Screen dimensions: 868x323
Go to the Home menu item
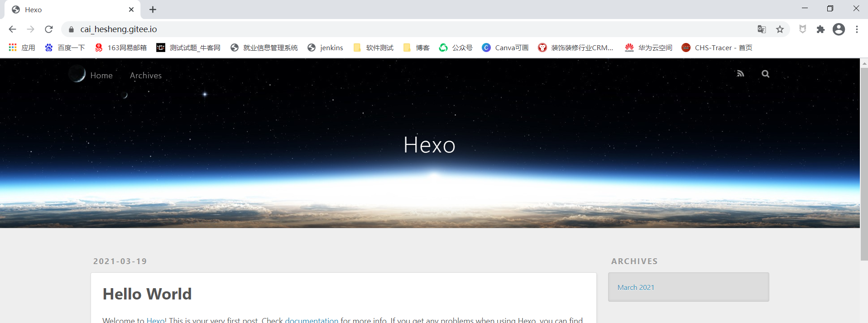(101, 76)
